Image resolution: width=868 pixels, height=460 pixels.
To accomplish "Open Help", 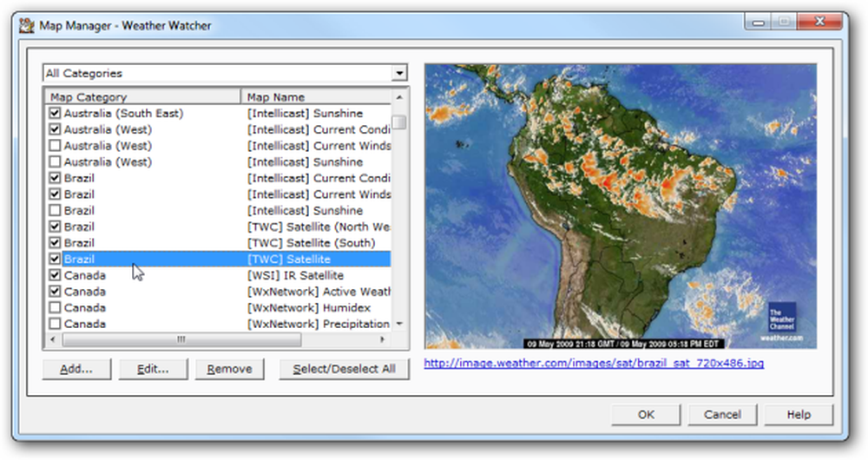I will click(799, 415).
